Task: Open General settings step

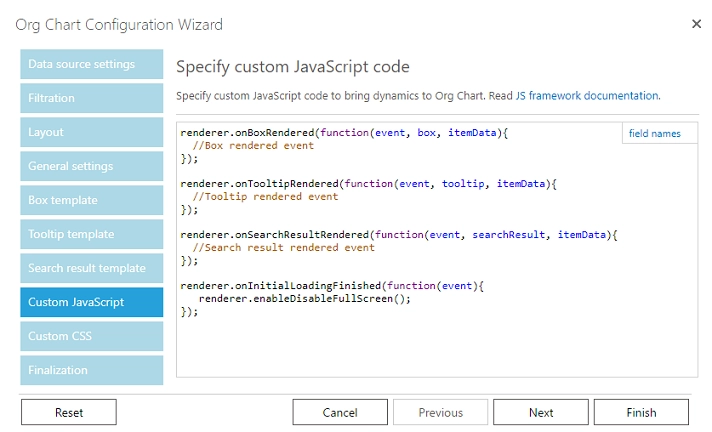Action: [92, 166]
